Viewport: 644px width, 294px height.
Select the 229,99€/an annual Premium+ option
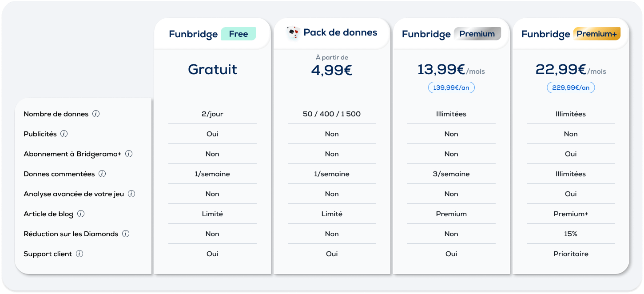[x=571, y=87]
